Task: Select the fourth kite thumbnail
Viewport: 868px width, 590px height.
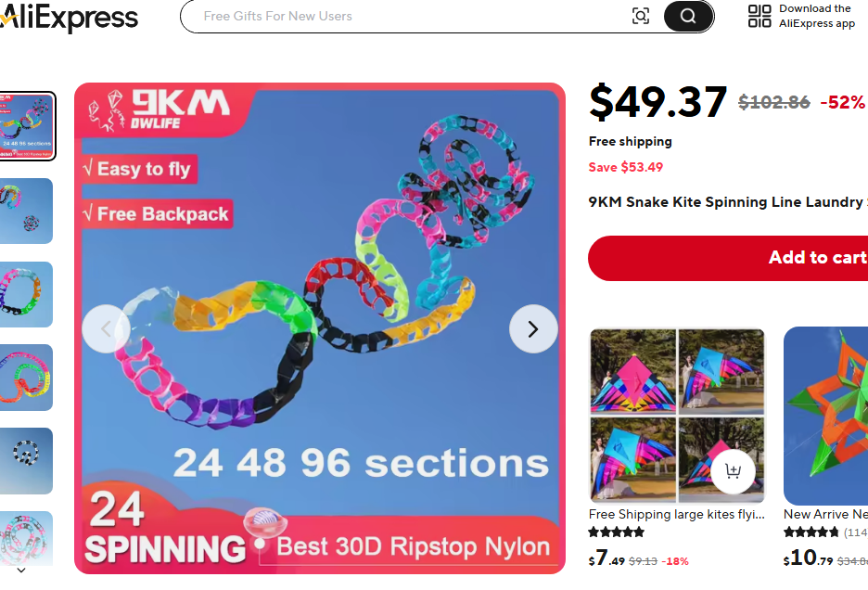Action: [26, 378]
